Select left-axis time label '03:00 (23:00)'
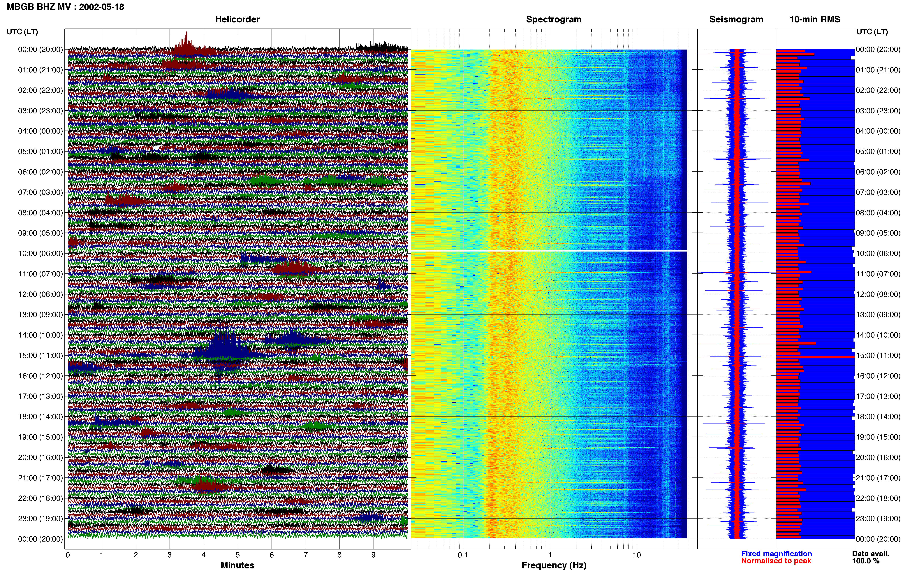Image resolution: width=924 pixels, height=578 pixels. pos(41,111)
